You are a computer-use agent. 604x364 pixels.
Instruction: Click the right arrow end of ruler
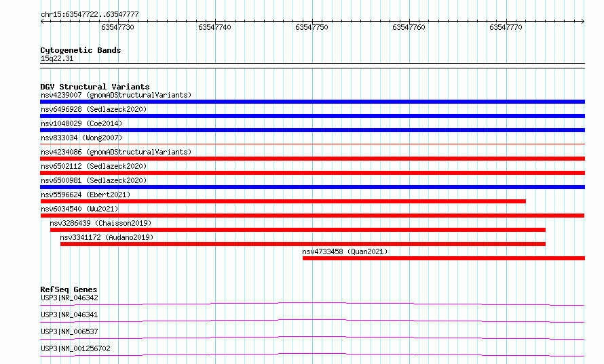point(582,22)
